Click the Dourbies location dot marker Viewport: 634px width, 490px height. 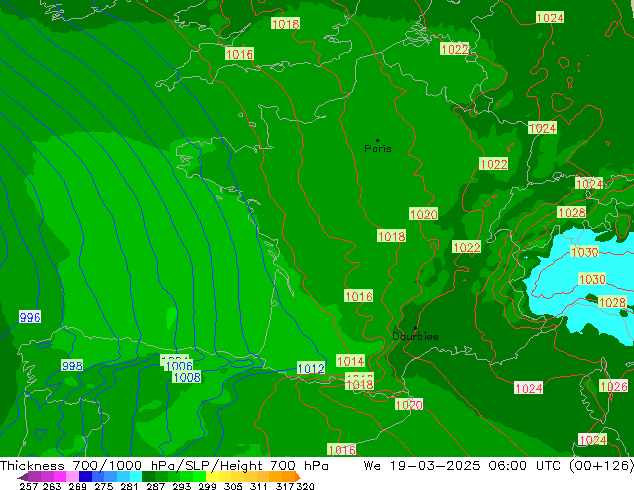point(415,328)
